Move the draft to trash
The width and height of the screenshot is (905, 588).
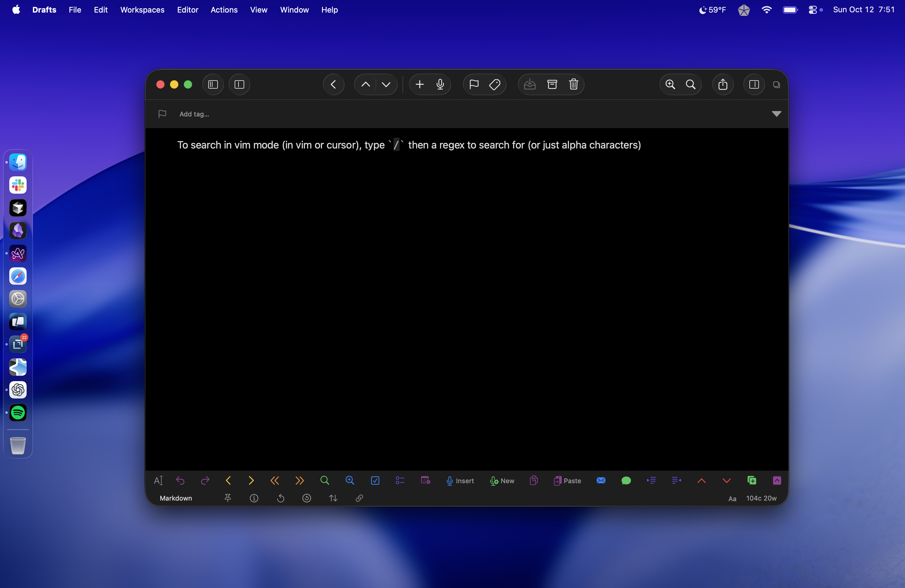[x=573, y=84]
